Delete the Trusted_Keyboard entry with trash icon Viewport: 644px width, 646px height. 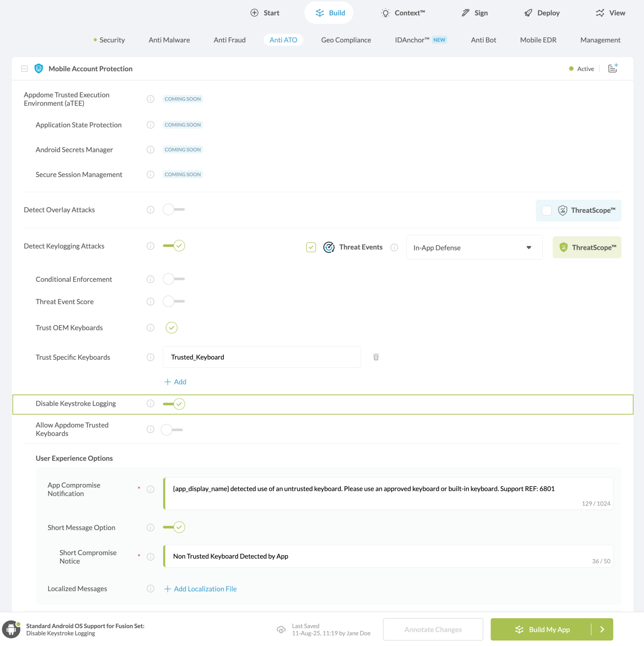tap(376, 357)
